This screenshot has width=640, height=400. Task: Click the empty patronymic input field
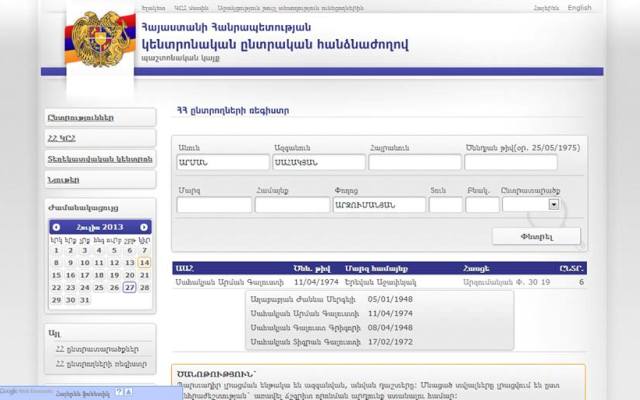point(414,162)
